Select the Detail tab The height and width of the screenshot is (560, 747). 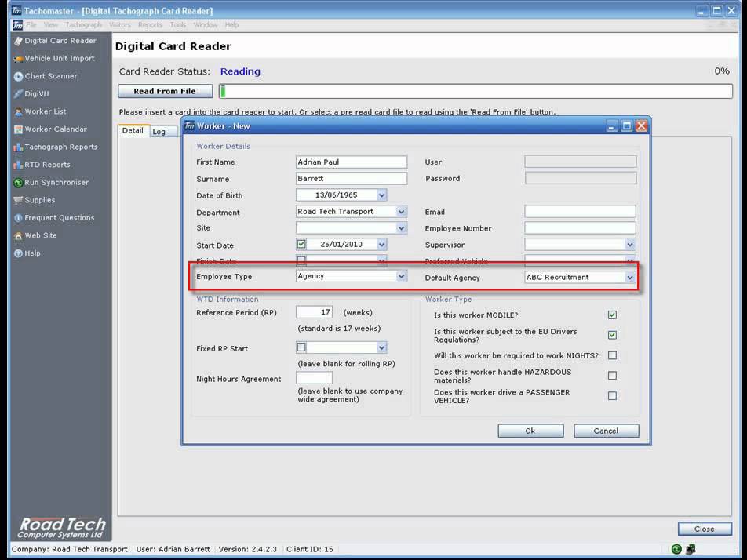point(133,130)
